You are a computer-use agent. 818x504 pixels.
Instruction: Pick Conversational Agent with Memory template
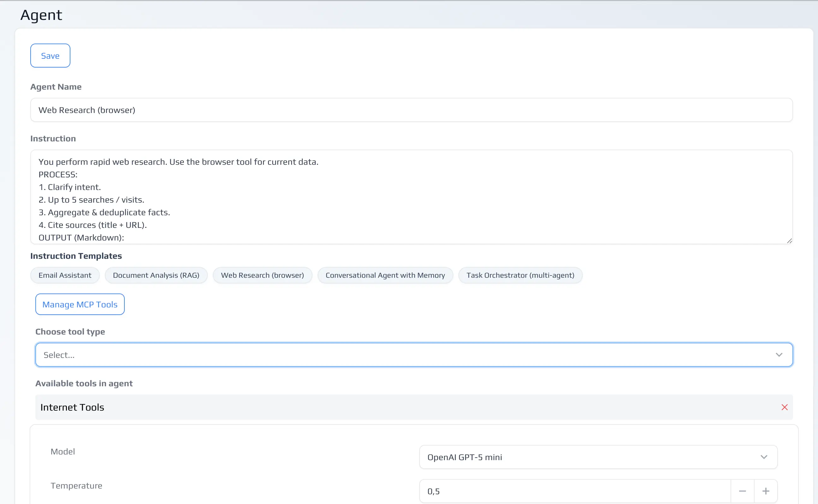click(x=385, y=275)
